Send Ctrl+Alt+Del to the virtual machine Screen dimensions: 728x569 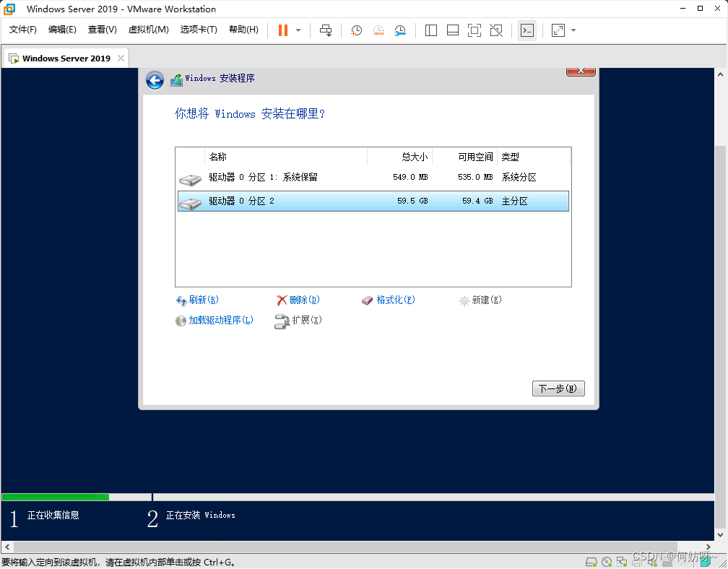tap(326, 30)
